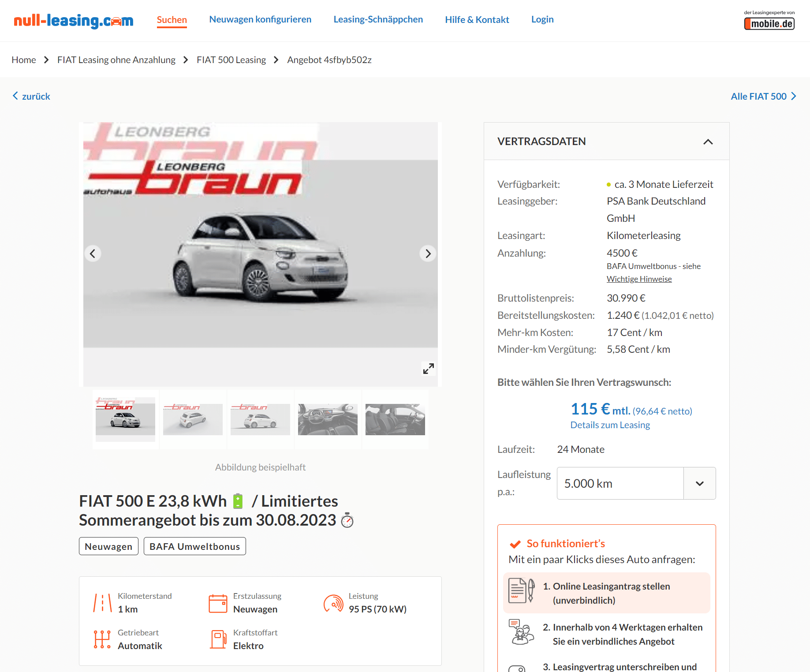This screenshot has height=672, width=810.
Task: Click the 24 Monate Laufzeit value
Action: [x=581, y=449]
